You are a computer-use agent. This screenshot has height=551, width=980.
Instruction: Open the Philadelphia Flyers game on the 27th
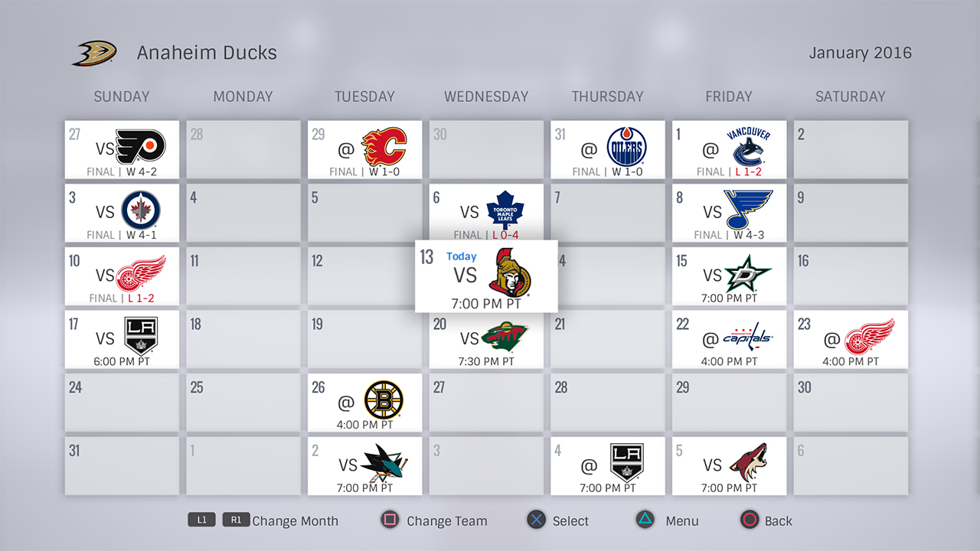[x=122, y=149]
